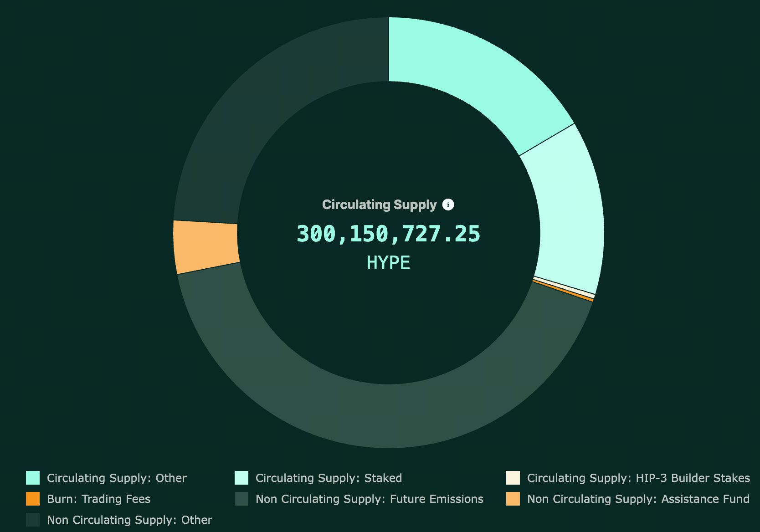Click the info icon beside Circulating Supply
The height and width of the screenshot is (532, 760).
click(x=449, y=205)
